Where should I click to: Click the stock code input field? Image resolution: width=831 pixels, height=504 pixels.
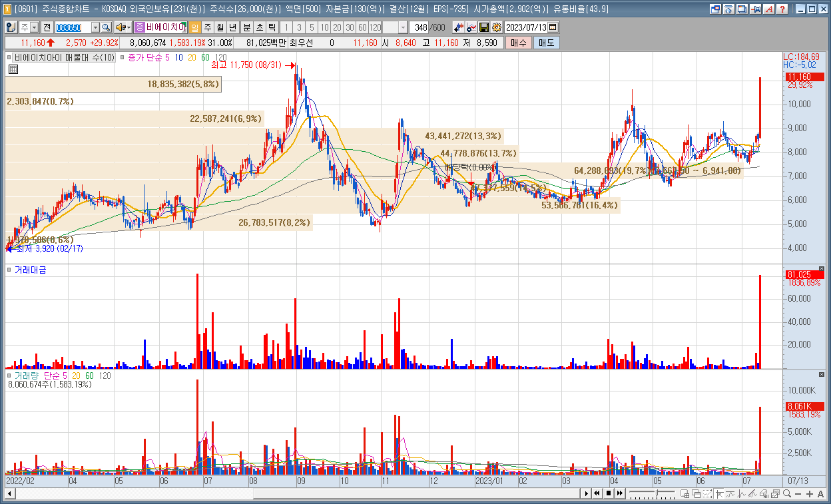click(73, 27)
